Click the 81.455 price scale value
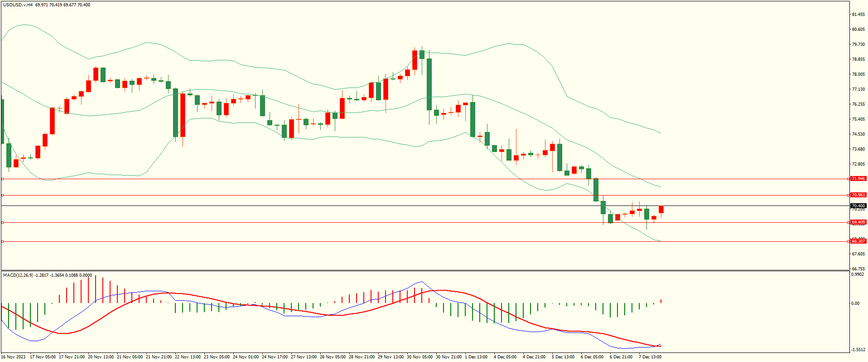This screenshot has width=868, height=362. tap(858, 15)
